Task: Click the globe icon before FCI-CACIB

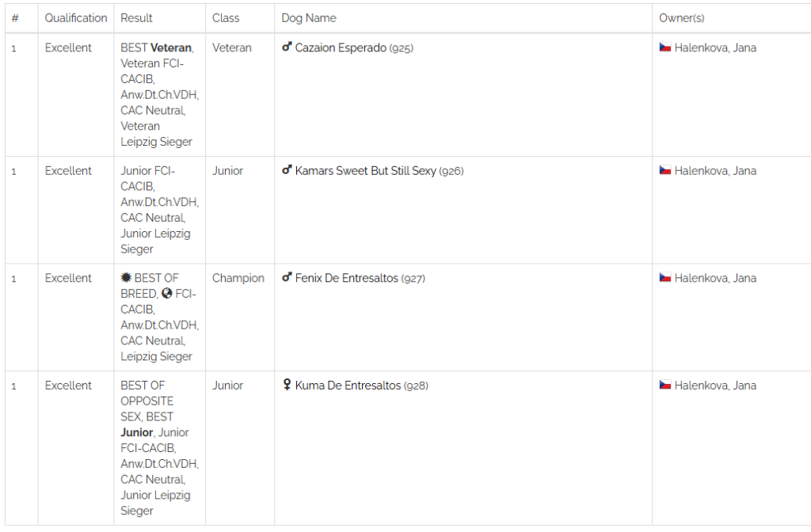Action: coord(166,294)
